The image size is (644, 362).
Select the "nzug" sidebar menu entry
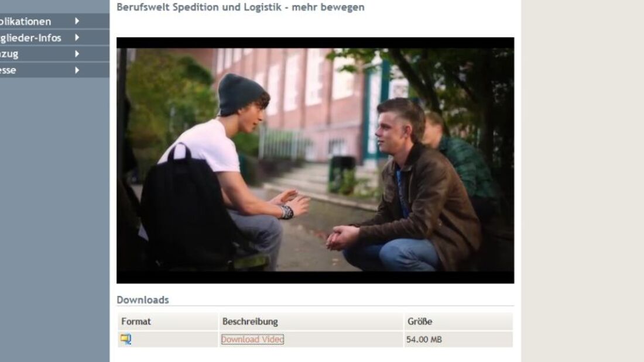9,54
